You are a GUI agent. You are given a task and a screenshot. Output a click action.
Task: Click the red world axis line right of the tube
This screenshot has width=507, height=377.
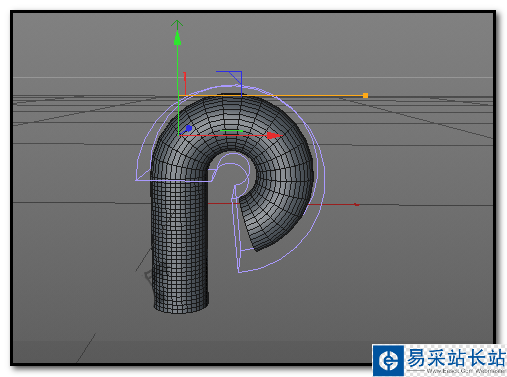(x=333, y=204)
